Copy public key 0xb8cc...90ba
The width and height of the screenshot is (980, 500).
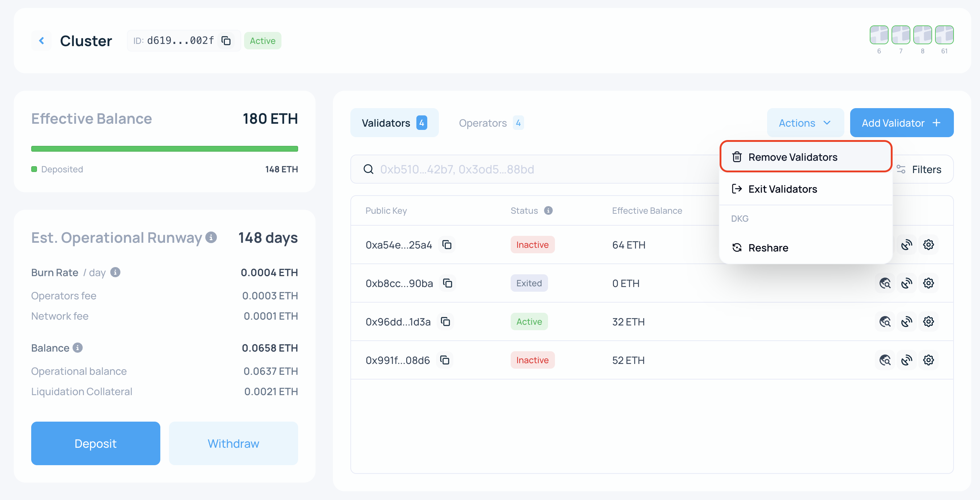(448, 283)
